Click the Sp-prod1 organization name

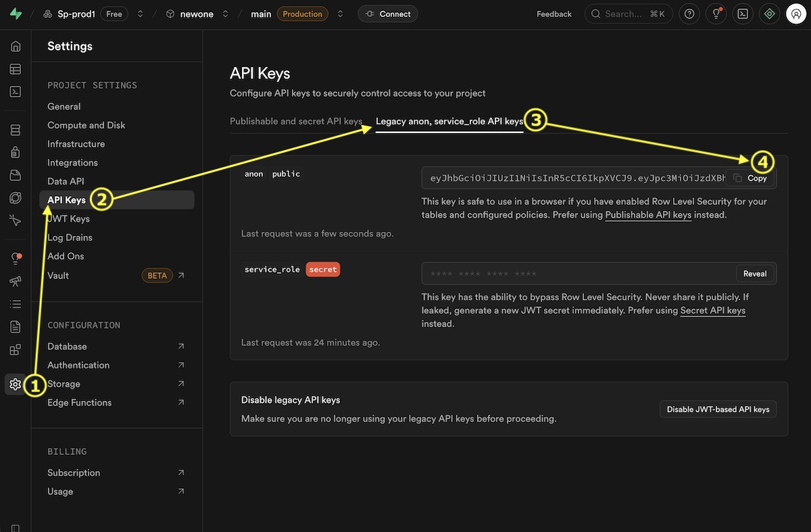click(x=77, y=14)
